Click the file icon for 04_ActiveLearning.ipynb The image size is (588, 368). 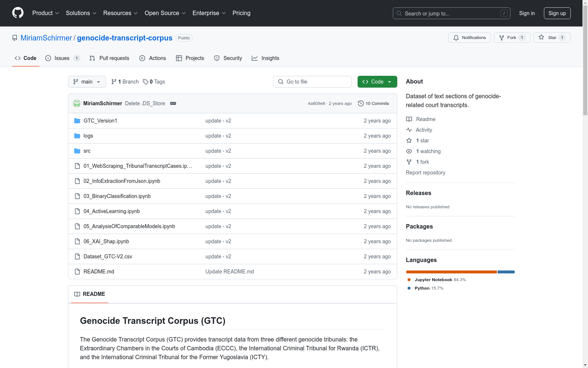(77, 211)
